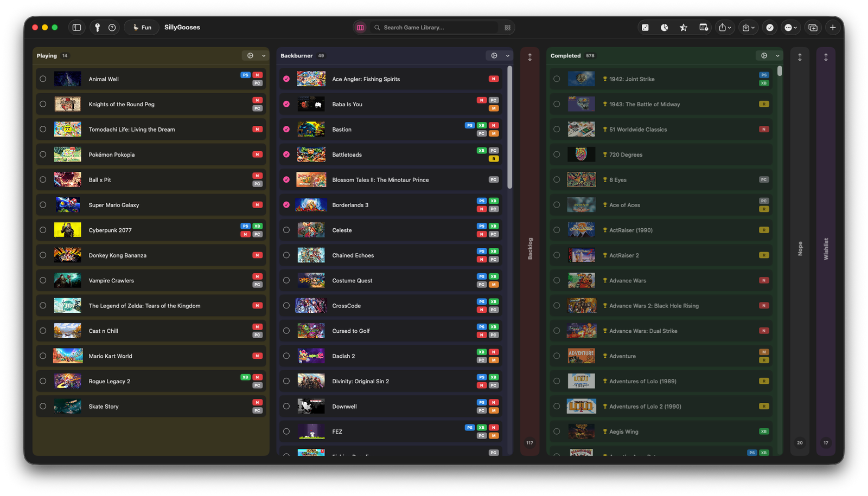Uncheck the pink checkmark for Borderlands 3

(x=286, y=205)
